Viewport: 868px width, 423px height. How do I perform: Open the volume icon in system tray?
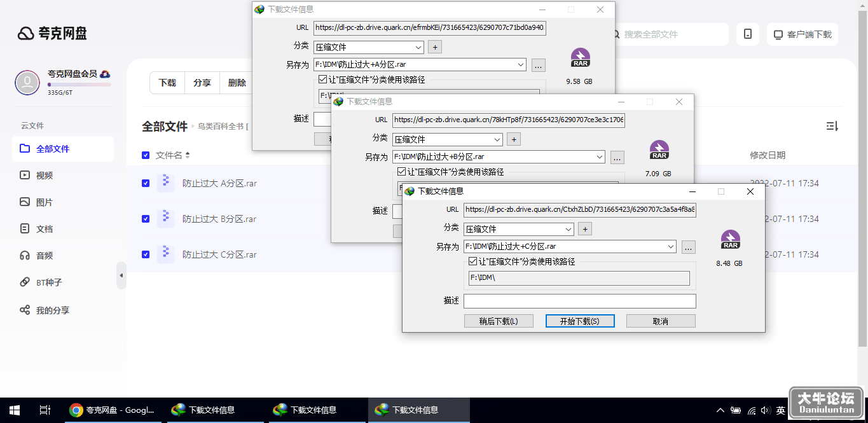point(766,411)
